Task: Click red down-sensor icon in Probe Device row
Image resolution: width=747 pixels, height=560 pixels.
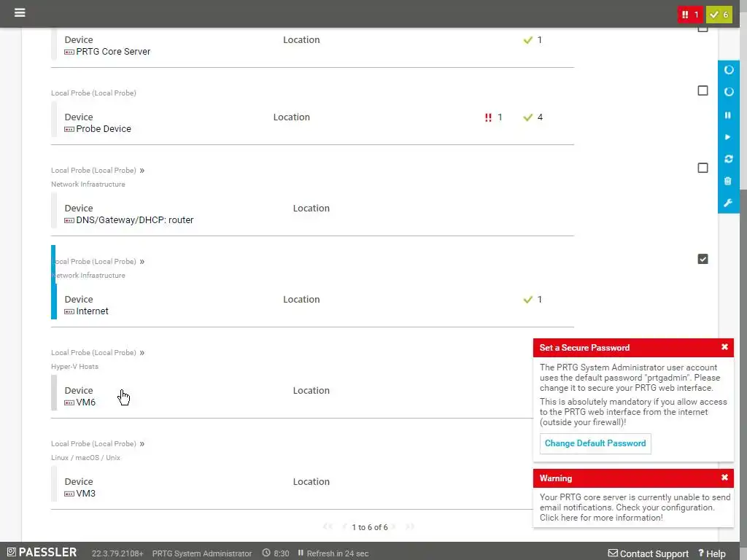Action: pos(488,117)
